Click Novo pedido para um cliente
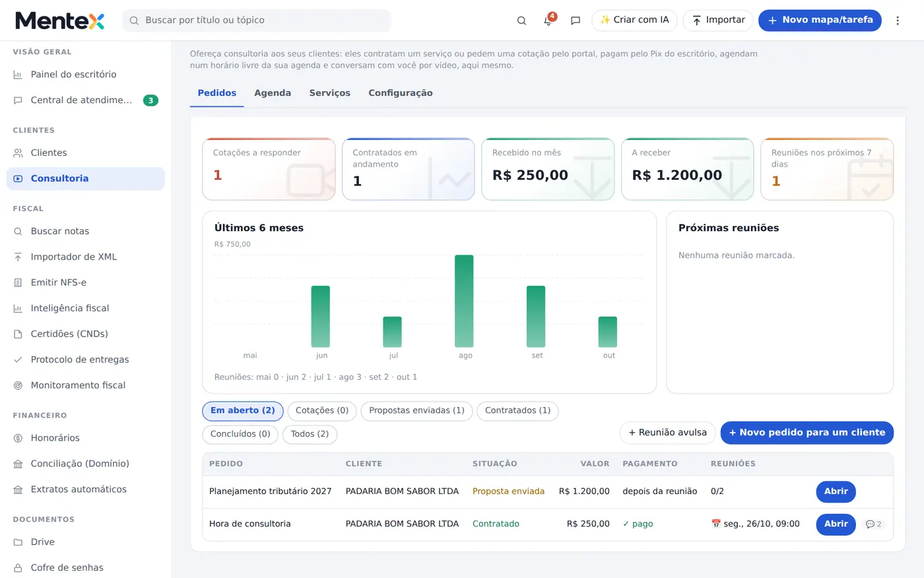 point(807,433)
